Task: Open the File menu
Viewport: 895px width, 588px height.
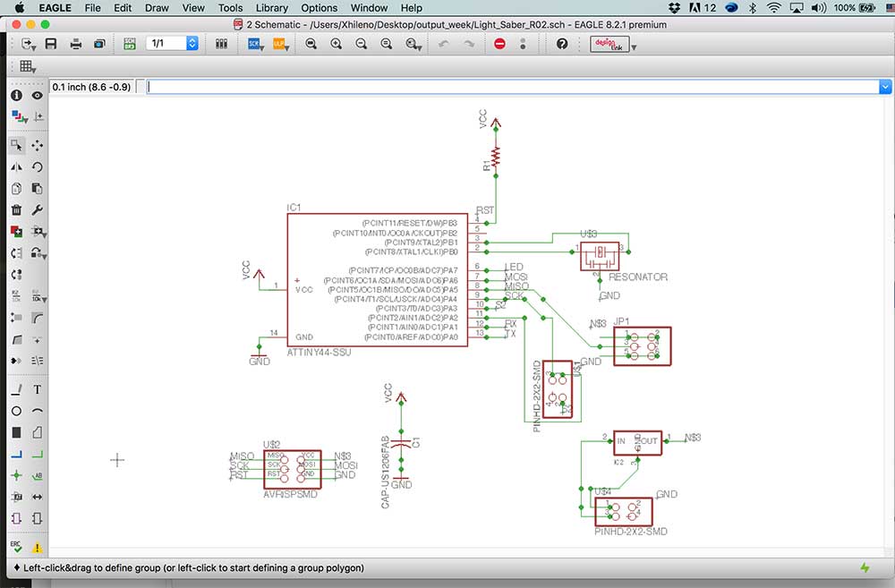Action: coord(92,8)
